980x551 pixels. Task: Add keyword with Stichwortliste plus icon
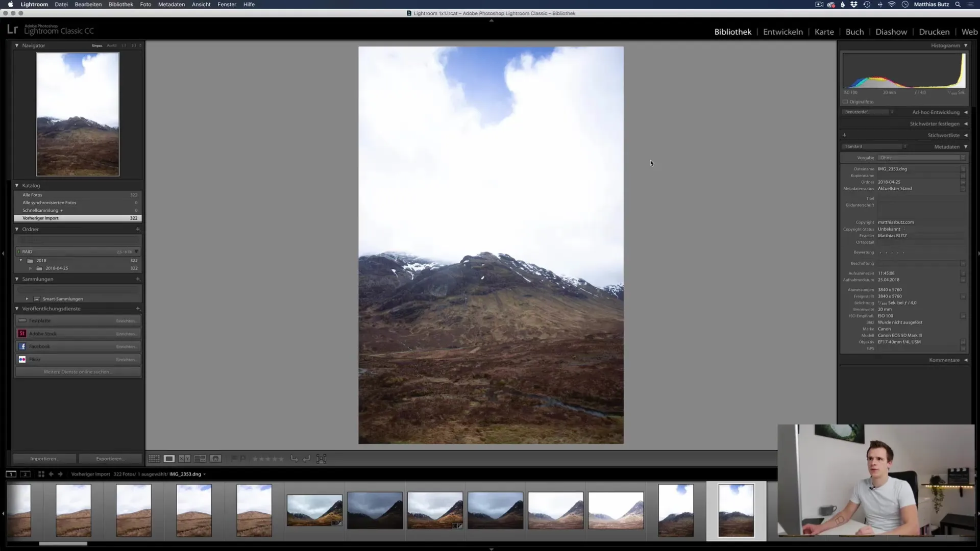pos(844,135)
